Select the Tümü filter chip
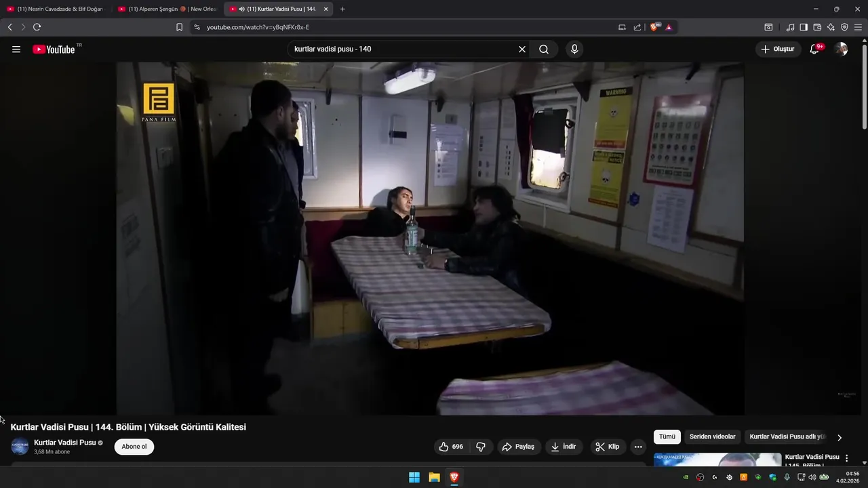868x488 pixels. tap(667, 437)
